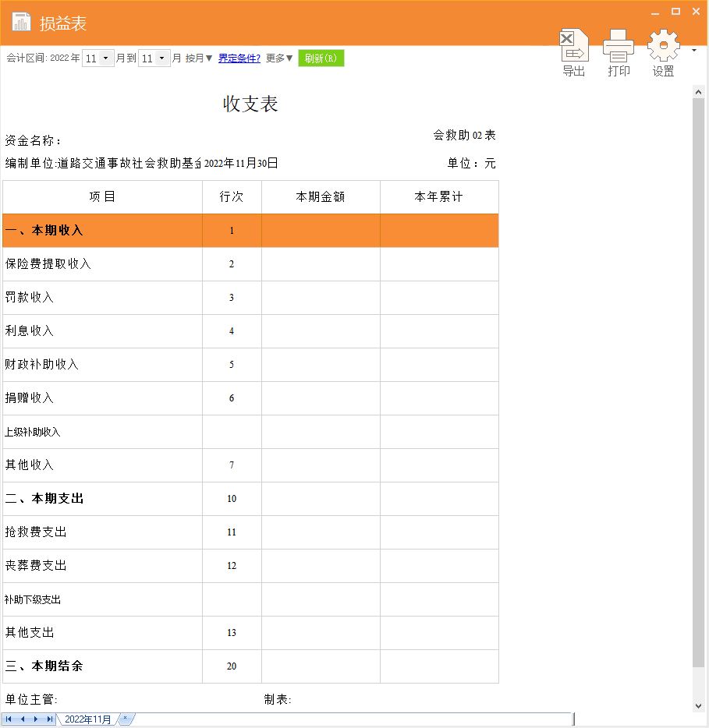The image size is (709, 728).
Task: Expand the 按月 period selector
Action: (x=199, y=58)
